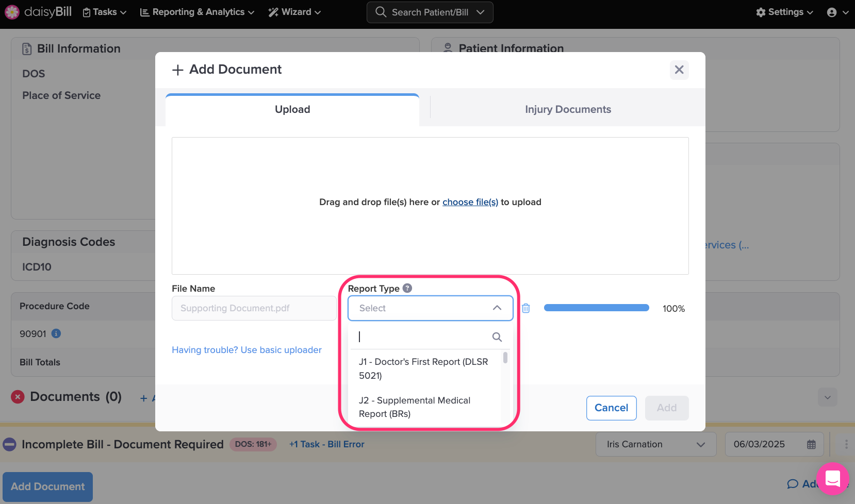Click the Search Patient/Bill field

click(x=430, y=12)
